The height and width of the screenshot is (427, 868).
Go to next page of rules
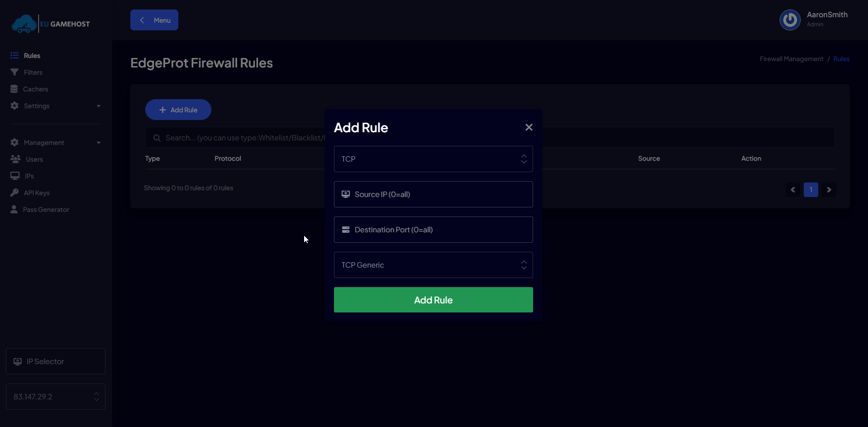point(829,190)
